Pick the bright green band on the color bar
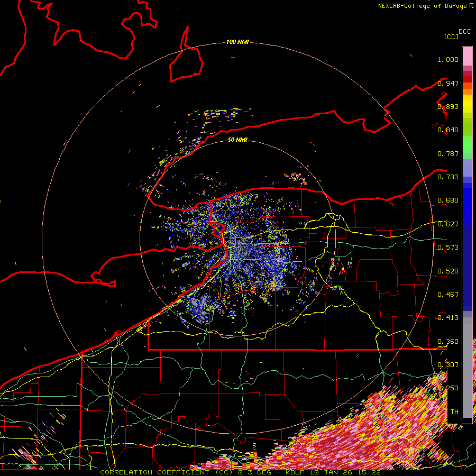This screenshot has height=476, width=476. point(467,144)
